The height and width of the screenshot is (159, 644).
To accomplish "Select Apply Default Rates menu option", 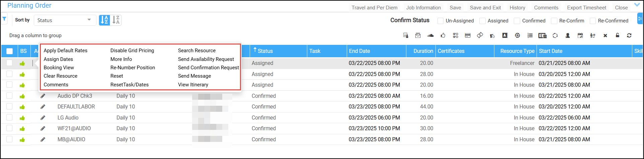I will click(65, 51).
